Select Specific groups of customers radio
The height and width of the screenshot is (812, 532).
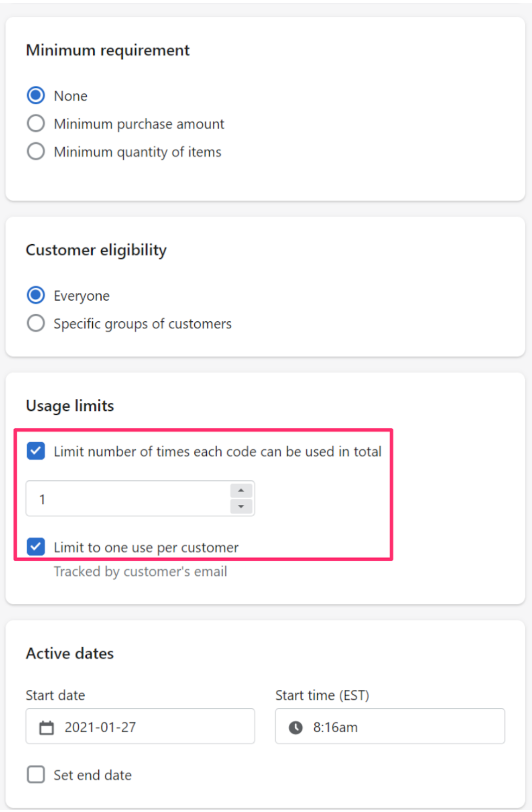(36, 323)
